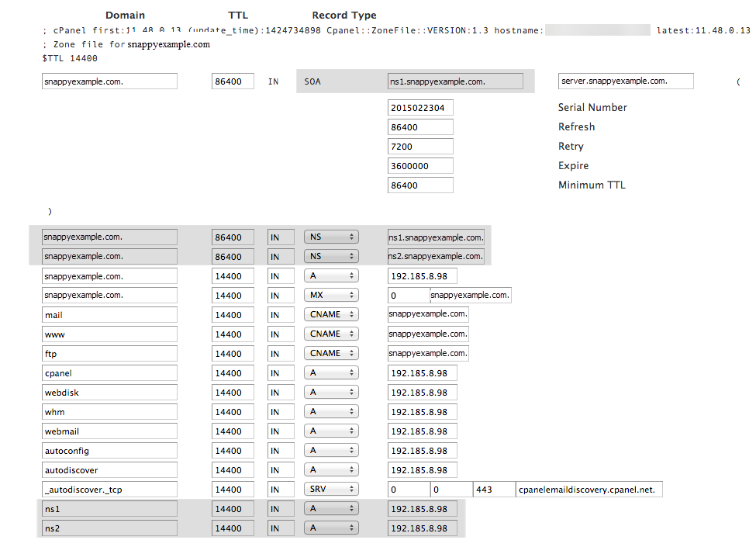Click the Refresh label
Screen dimensions: 756x540
[576, 126]
